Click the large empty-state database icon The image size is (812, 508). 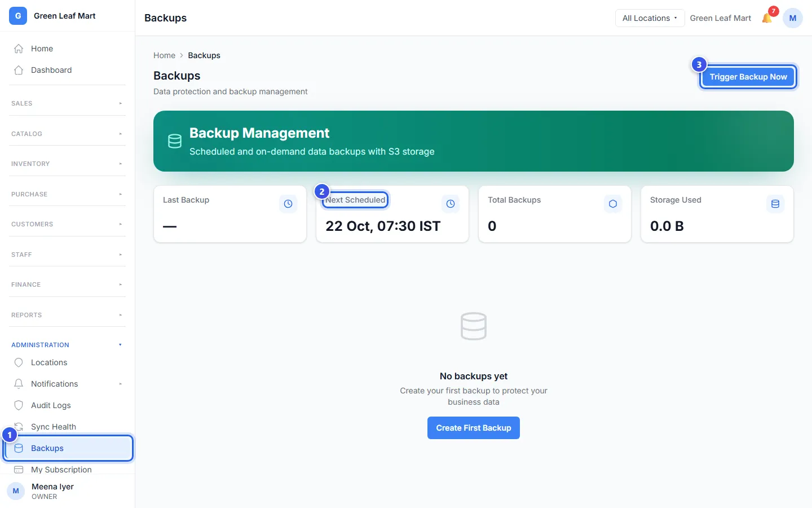pyautogui.click(x=474, y=326)
